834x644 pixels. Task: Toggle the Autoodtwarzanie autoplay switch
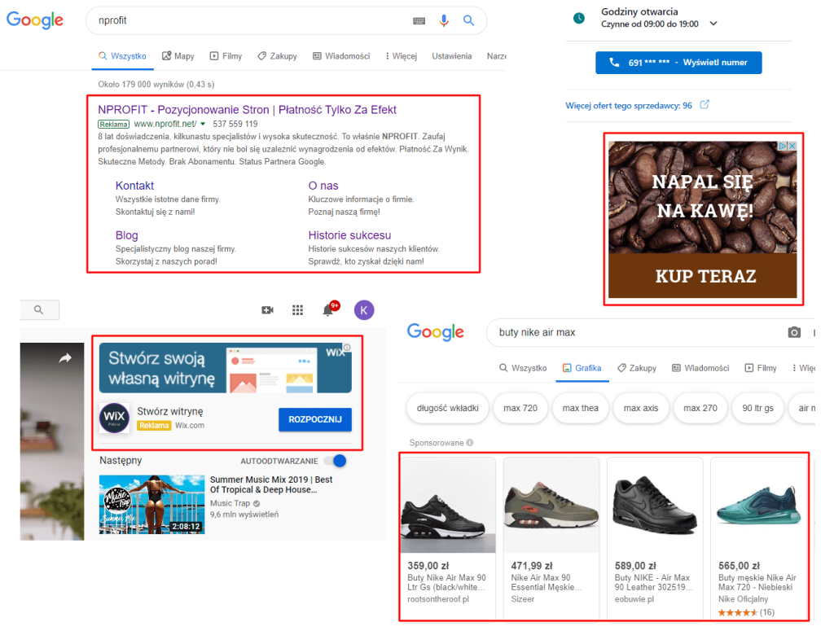pyautogui.click(x=335, y=461)
